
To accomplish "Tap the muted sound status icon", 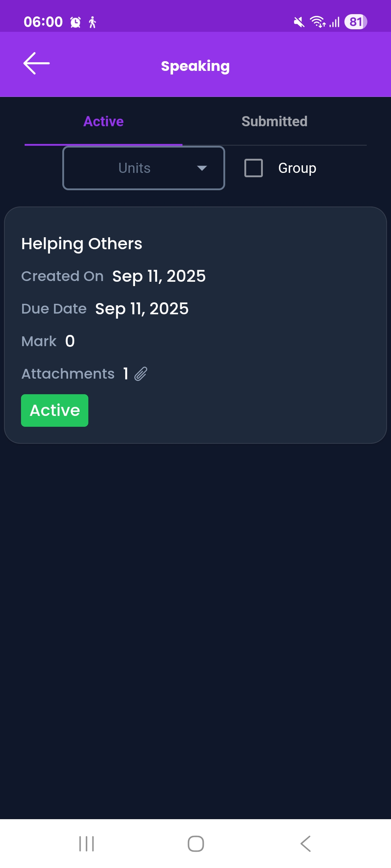I will (x=299, y=22).
